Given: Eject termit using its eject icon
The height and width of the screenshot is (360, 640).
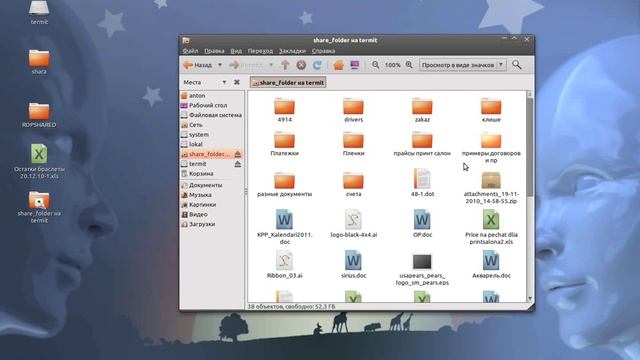Looking at the screenshot, I should pos(238,164).
